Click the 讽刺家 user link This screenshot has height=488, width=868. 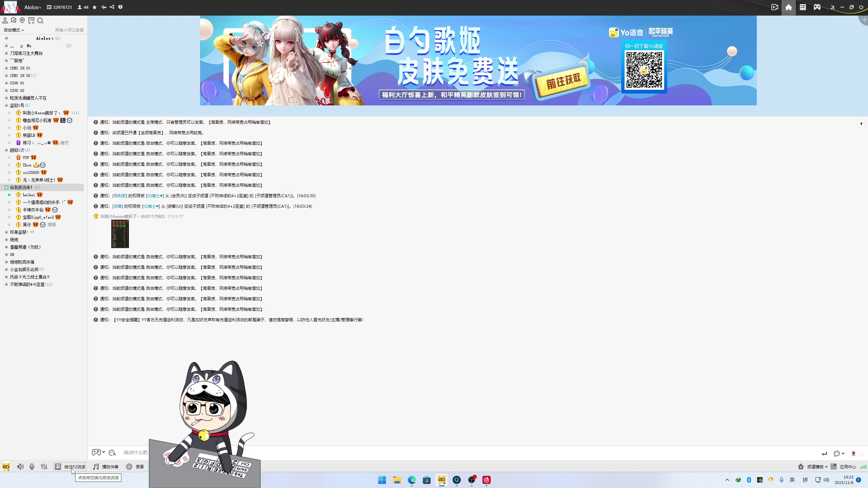pos(119,196)
